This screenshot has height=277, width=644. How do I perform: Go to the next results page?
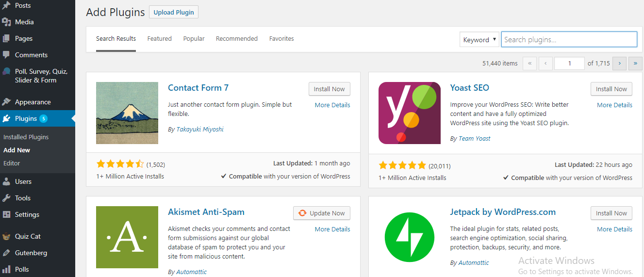[619, 63]
